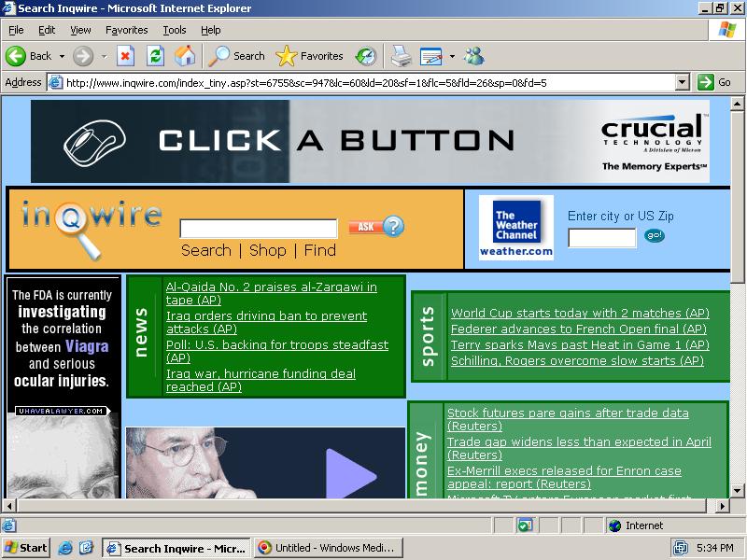
Task: Click the vertical scrollbar down arrow
Action: [737, 490]
